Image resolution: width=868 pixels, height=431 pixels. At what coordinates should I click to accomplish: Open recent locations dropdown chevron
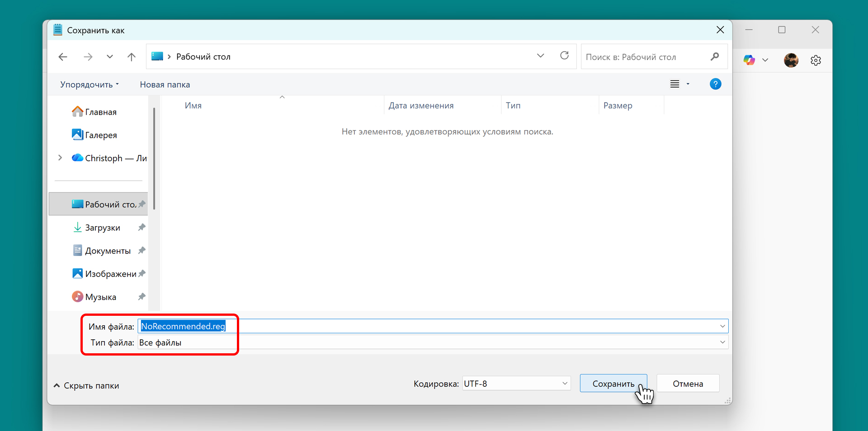point(109,57)
